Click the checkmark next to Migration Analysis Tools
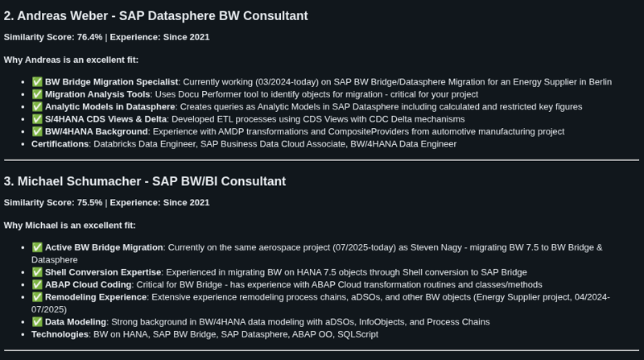 coord(37,94)
